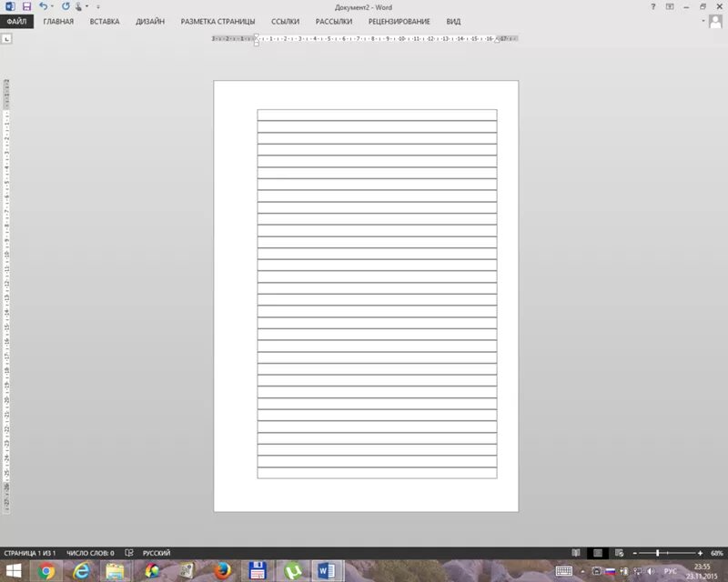Change language via РУССКИЙ status entry
The image size is (728, 582).
click(157, 553)
